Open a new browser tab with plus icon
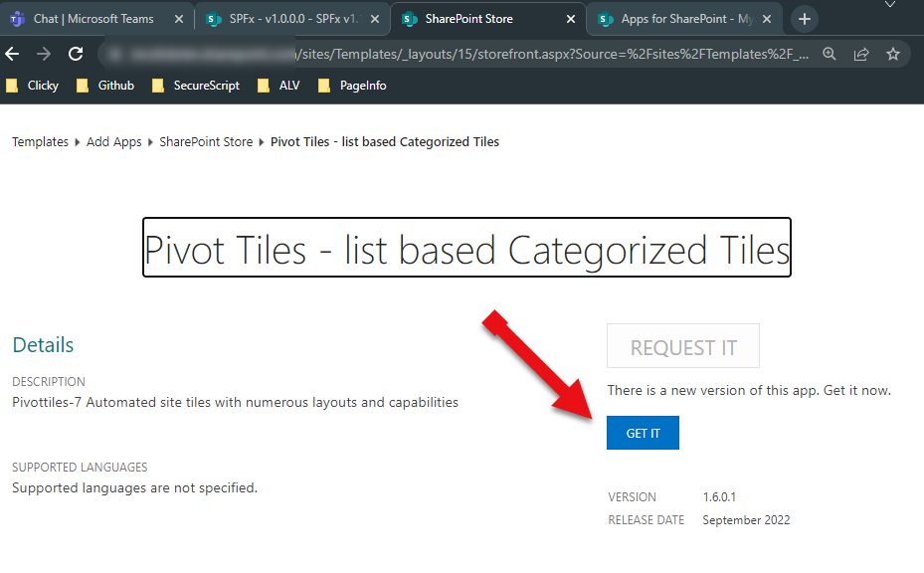924x573 pixels. [x=805, y=19]
